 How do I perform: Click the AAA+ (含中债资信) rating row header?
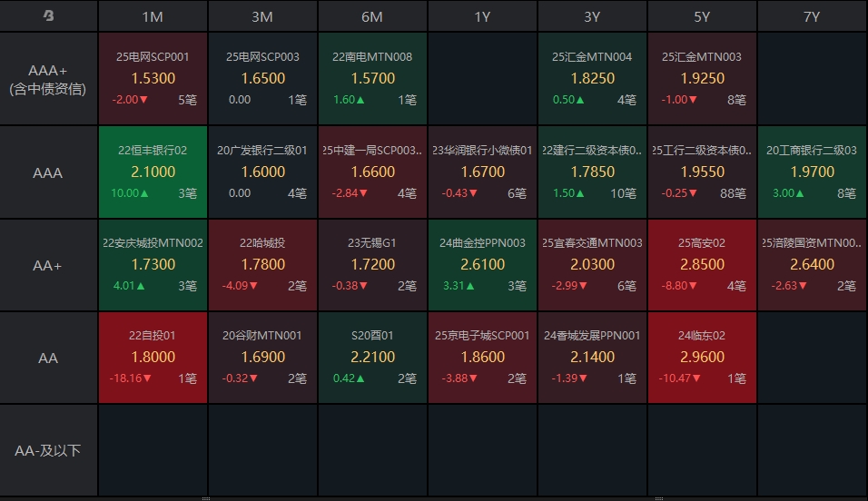[48, 79]
